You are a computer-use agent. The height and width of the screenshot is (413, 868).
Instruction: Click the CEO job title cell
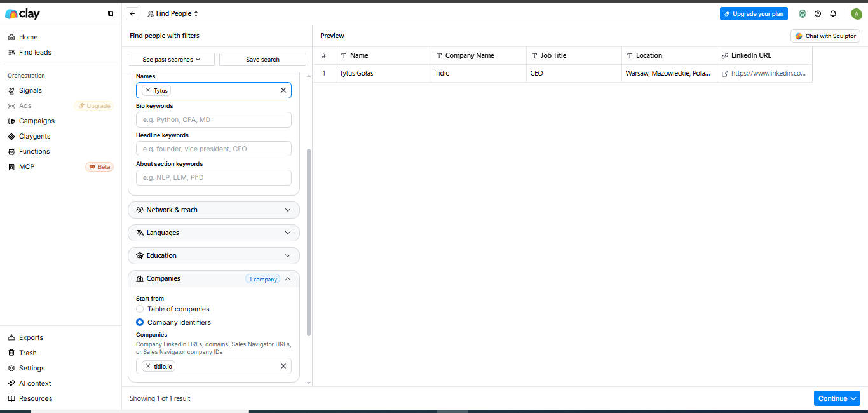click(574, 74)
